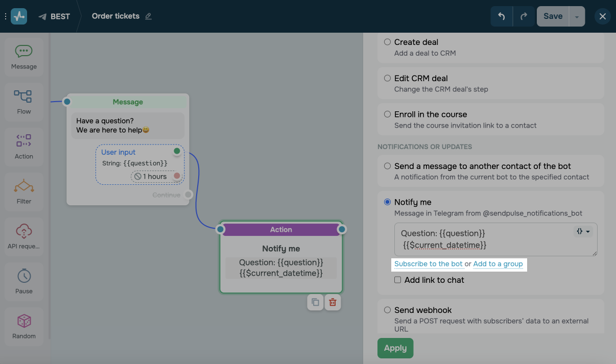The width and height of the screenshot is (616, 364).
Task: Rename the flow using the pencil icon
Action: click(x=148, y=16)
